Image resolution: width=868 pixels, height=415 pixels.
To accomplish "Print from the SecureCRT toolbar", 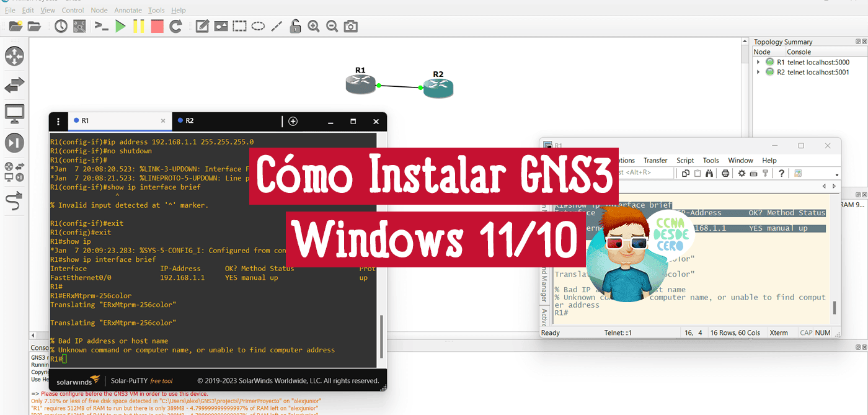I will pyautogui.click(x=725, y=173).
